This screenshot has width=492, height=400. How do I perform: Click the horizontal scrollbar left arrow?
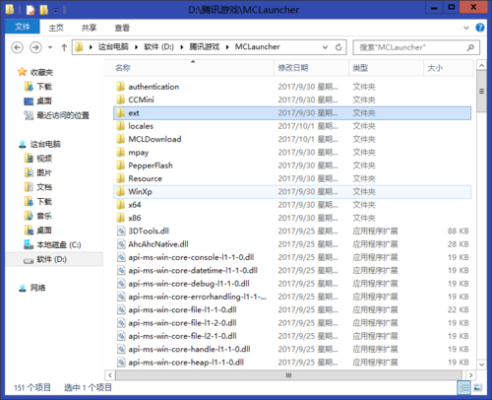pos(110,375)
